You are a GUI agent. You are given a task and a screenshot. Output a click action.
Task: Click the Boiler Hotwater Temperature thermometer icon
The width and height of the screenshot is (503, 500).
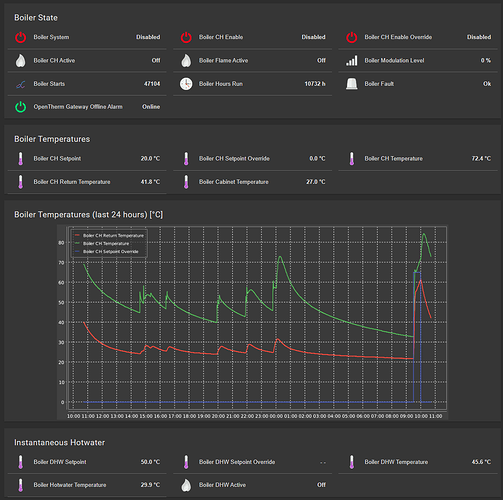pos(21,485)
